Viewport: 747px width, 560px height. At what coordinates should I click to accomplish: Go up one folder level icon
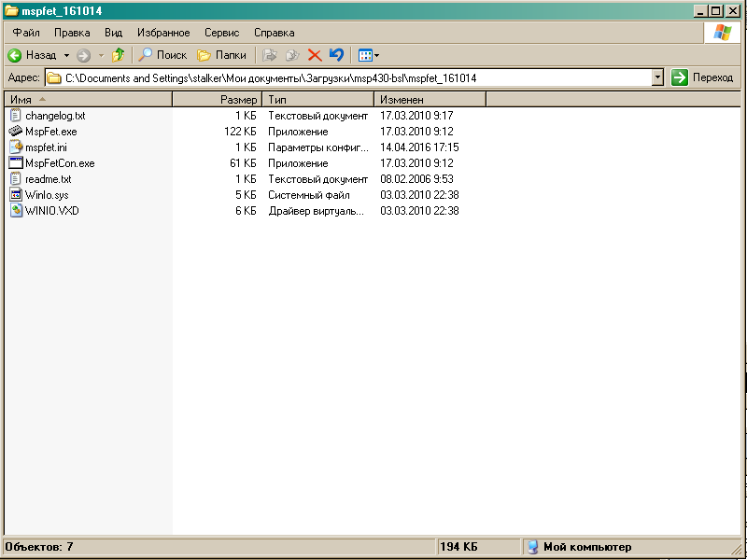(119, 55)
